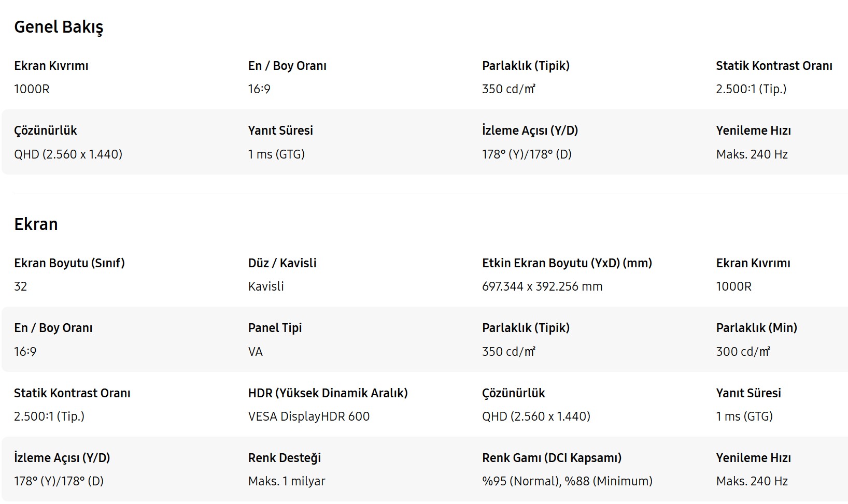Click the Renk Desteği label
Viewport: 848px width, 504px height.
tap(285, 458)
